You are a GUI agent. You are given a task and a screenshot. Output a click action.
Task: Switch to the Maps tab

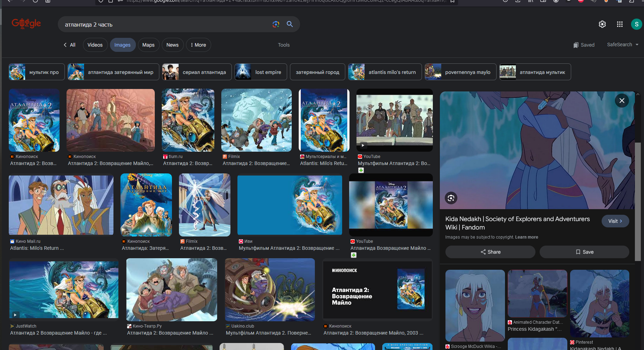148,45
